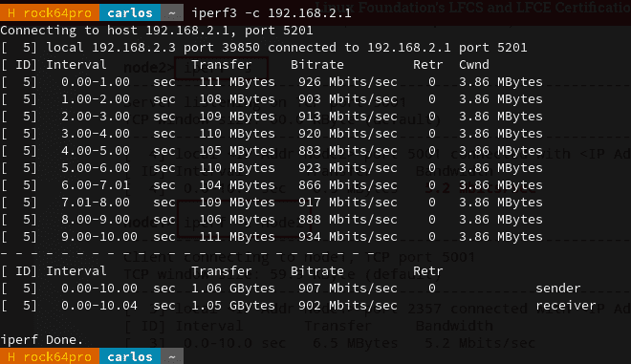631x364 pixels.
Task: Select the carlos username segment at top
Action: [130, 12]
